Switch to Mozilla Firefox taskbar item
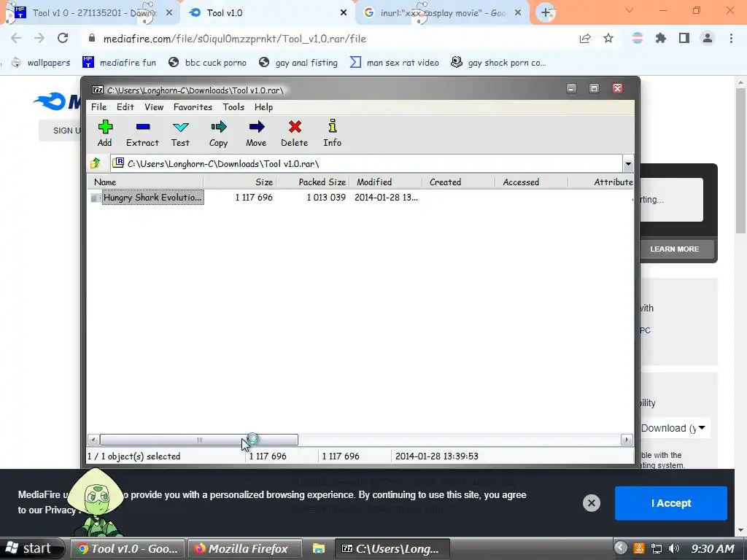This screenshot has height=560, width=747. (x=244, y=548)
